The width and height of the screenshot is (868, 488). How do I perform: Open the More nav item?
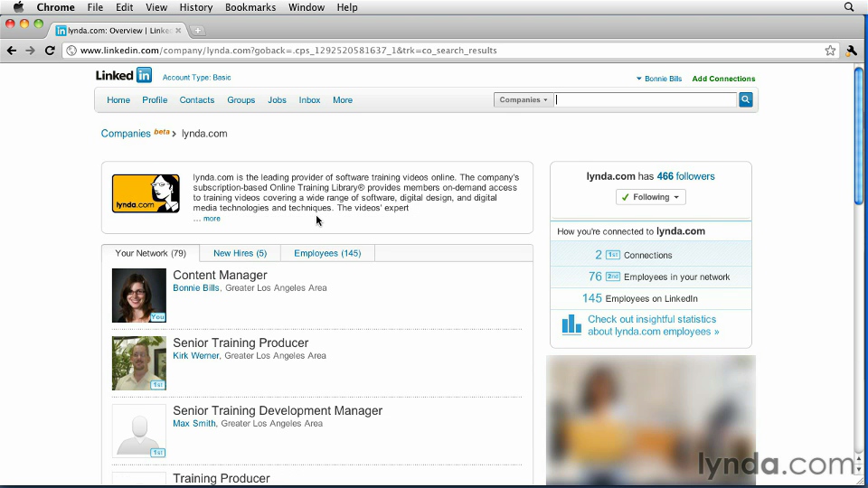pos(343,100)
